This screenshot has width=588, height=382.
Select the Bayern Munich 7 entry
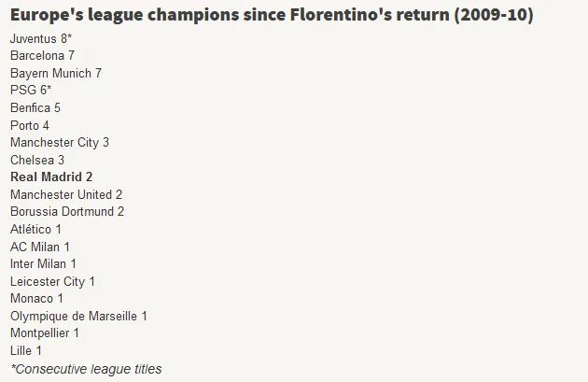click(x=56, y=73)
